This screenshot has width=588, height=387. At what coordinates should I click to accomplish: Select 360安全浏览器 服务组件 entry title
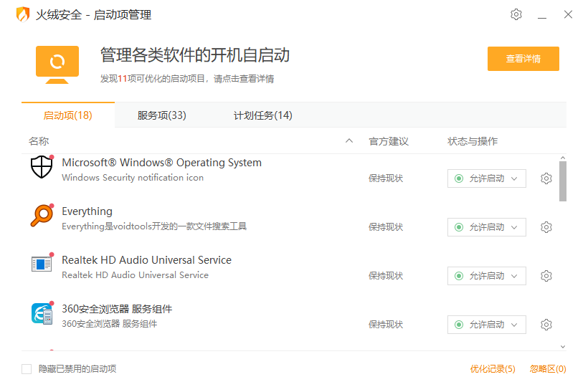pyautogui.click(x=117, y=309)
